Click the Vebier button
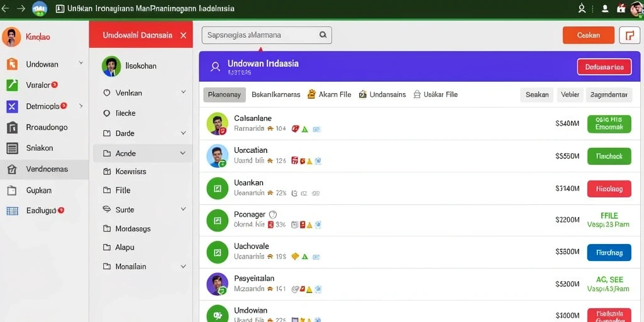Screen dimensions: 644x322 (x=570, y=94)
